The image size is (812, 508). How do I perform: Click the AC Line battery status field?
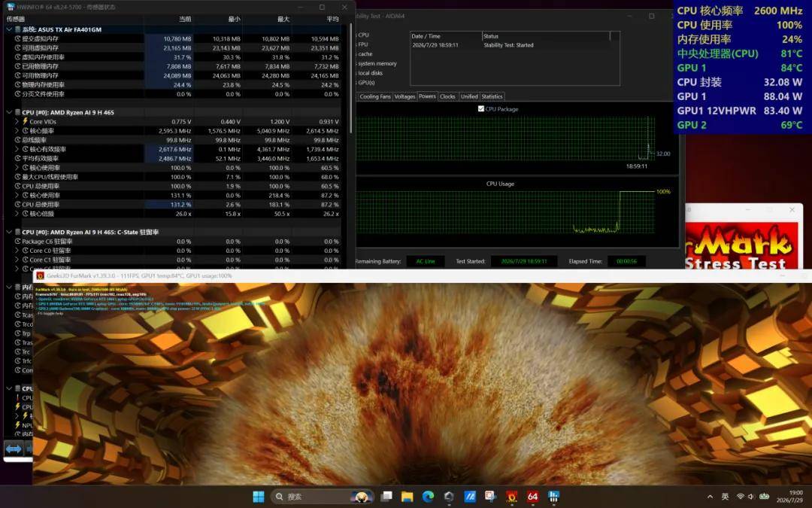coord(426,261)
